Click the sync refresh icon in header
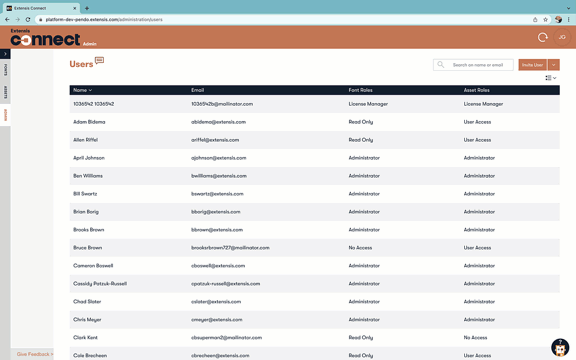 pos(543,37)
